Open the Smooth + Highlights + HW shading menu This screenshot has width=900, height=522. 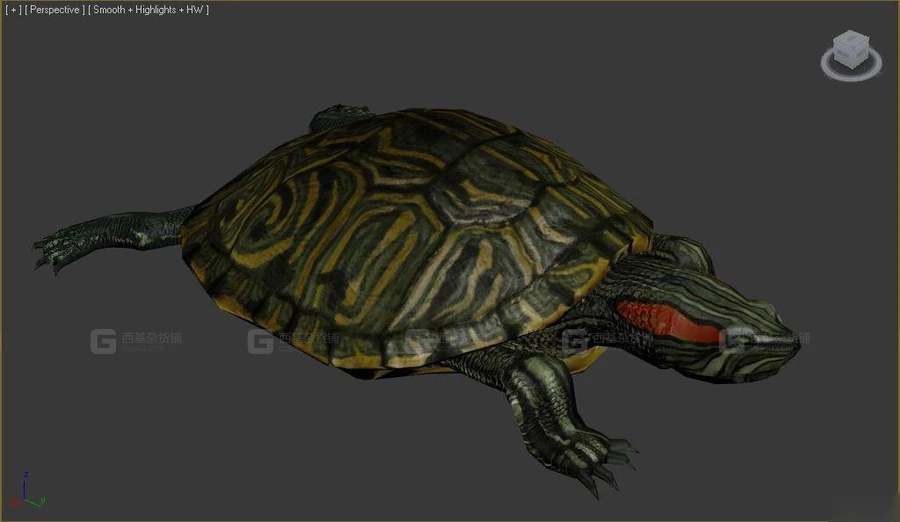click(149, 10)
